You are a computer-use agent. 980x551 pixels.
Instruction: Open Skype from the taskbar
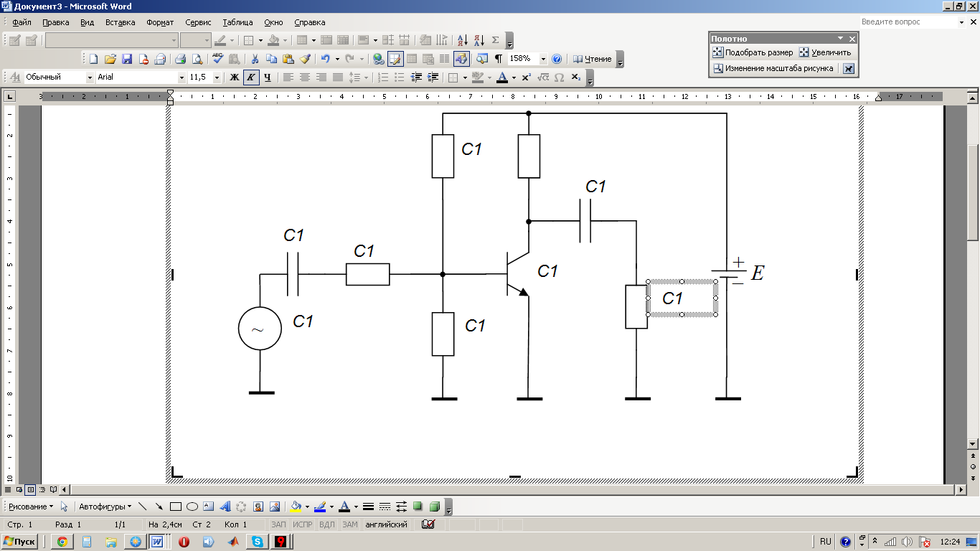tap(256, 542)
